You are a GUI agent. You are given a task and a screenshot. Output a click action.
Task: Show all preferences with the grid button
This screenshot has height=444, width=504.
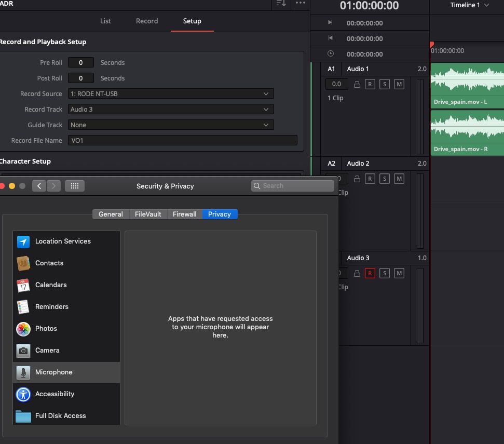click(x=75, y=186)
